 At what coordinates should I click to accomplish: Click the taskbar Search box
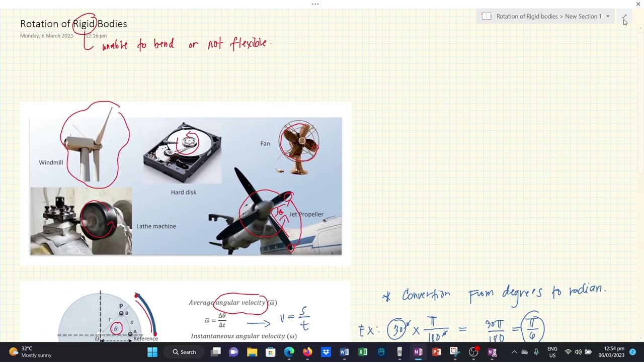click(184, 352)
